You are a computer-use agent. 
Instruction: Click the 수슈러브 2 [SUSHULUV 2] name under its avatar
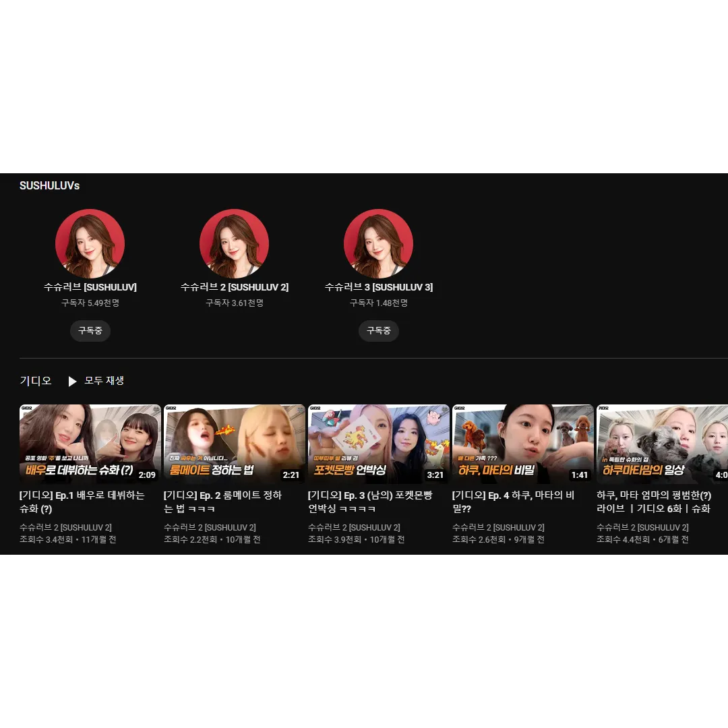[x=234, y=287]
